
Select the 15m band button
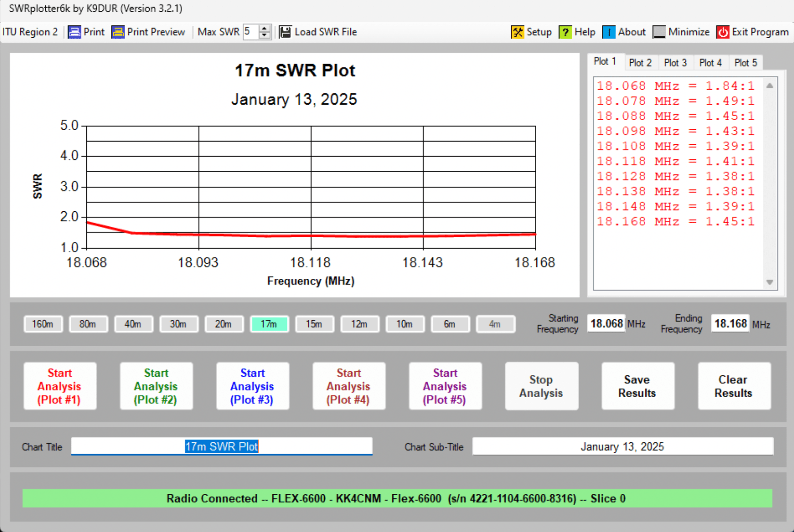[314, 324]
